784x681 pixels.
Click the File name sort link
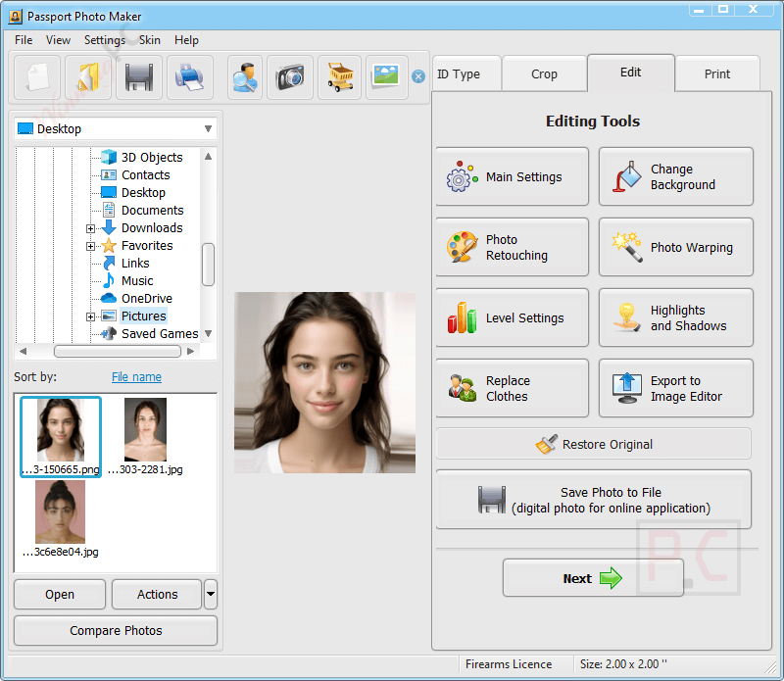(136, 376)
